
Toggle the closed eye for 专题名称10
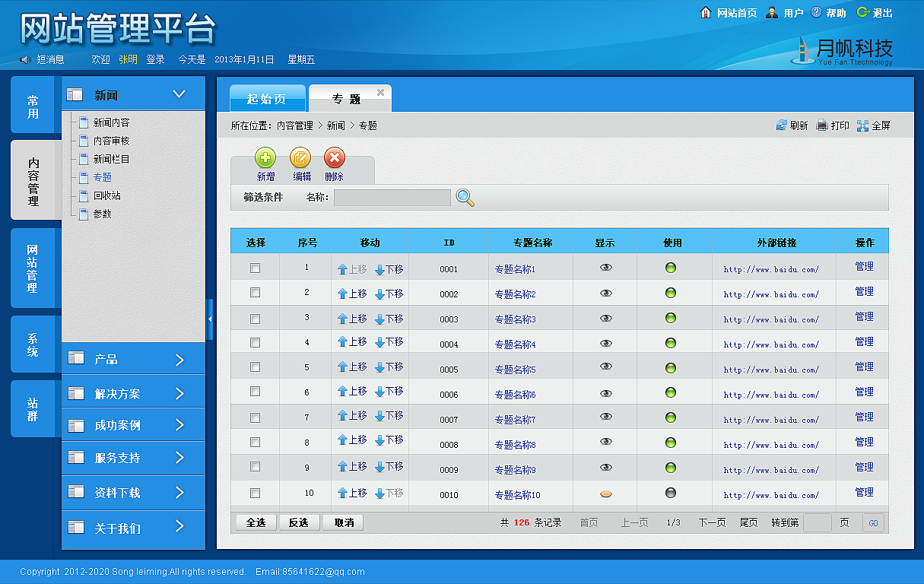606,494
